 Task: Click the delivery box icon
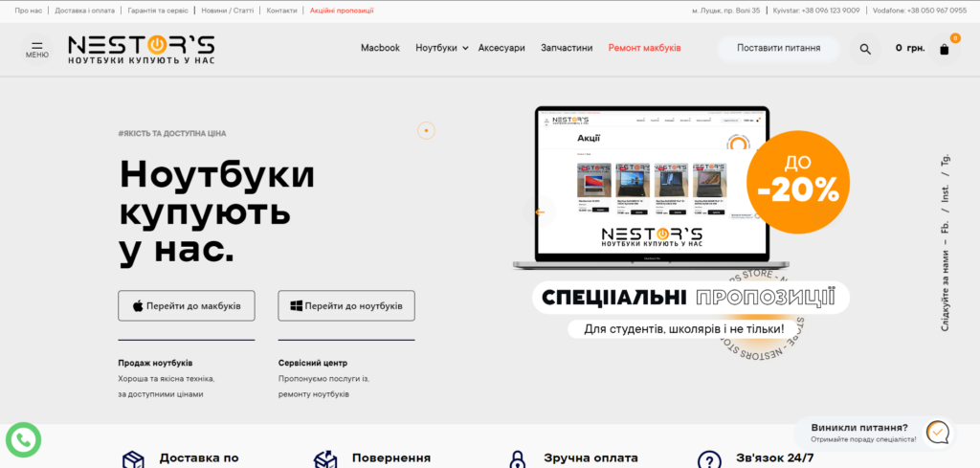click(x=132, y=461)
